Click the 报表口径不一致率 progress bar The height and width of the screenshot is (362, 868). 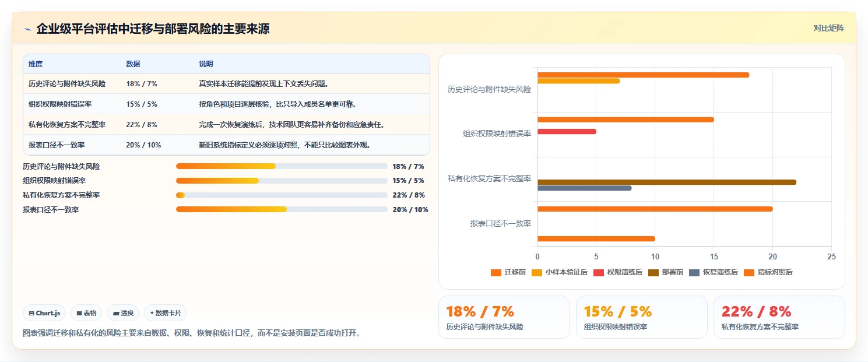pos(282,209)
